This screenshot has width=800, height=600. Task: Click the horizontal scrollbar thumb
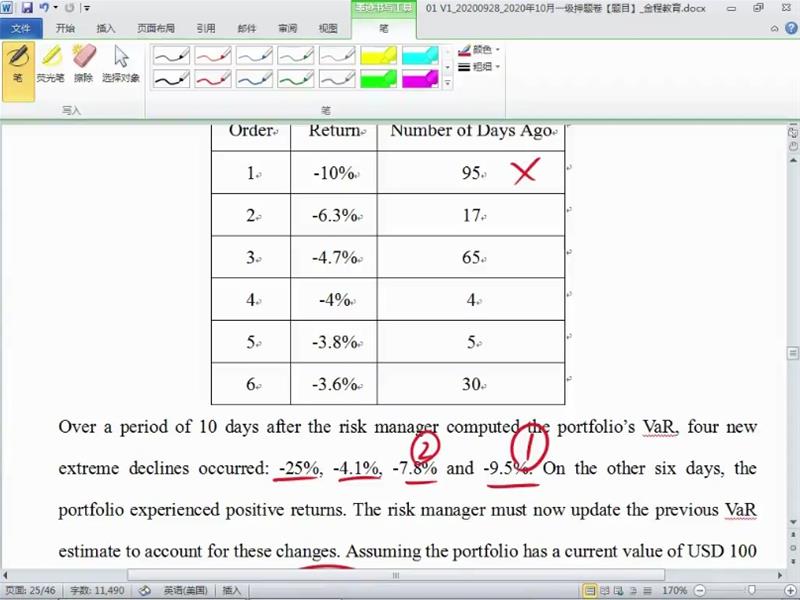pyautogui.click(x=395, y=575)
